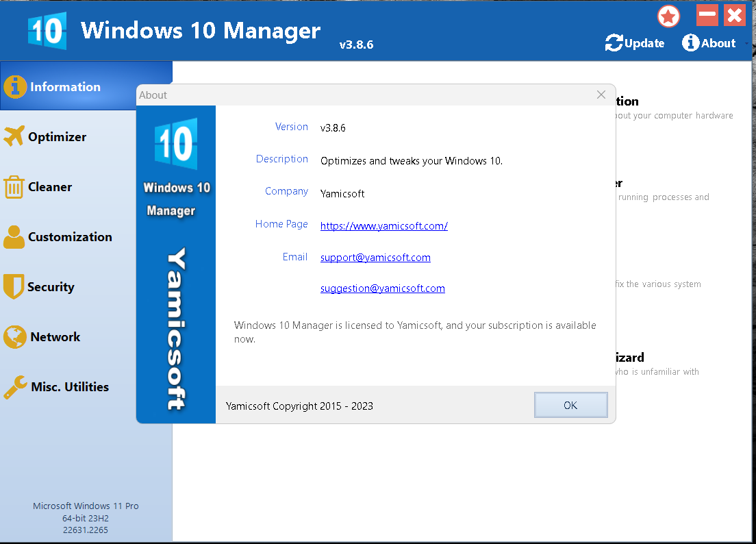Click the 'Windows 10 Manager' title text in header
This screenshot has width=756, height=544.
(x=201, y=30)
